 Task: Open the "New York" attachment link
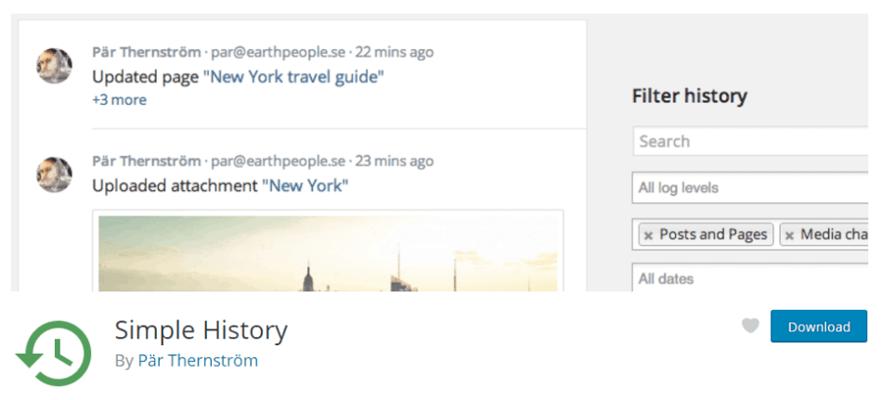point(305,185)
